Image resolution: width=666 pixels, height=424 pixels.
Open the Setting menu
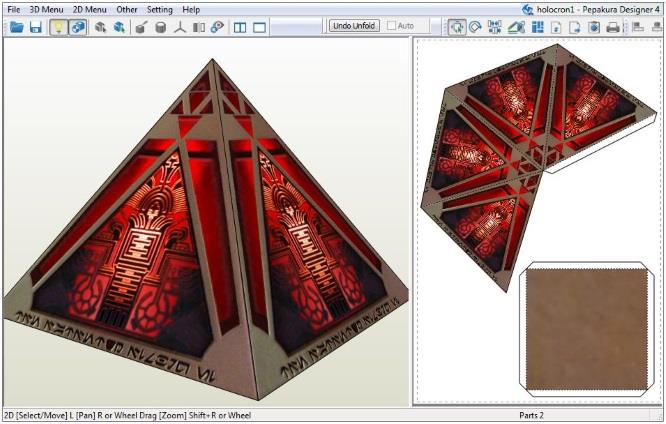coord(160,9)
